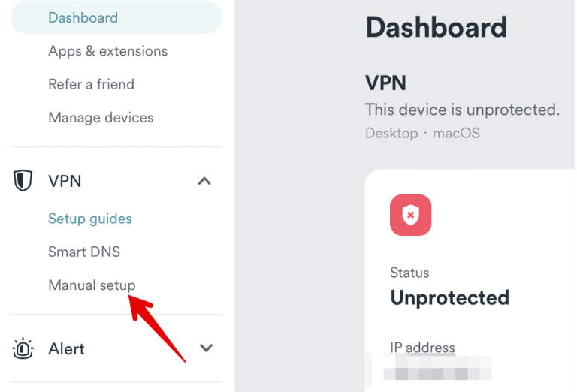Go to Apps & extensions
The height and width of the screenshot is (392, 577).
107,51
